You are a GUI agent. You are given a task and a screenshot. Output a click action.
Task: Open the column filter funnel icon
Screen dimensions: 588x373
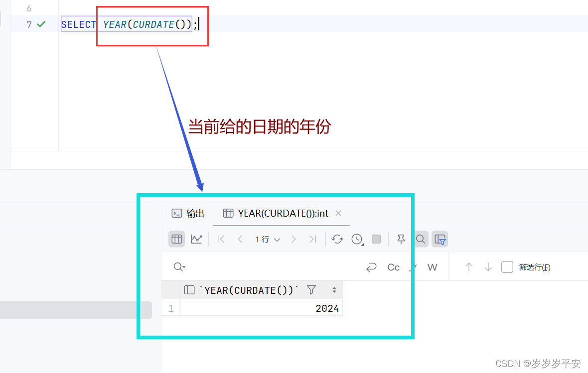click(x=311, y=290)
